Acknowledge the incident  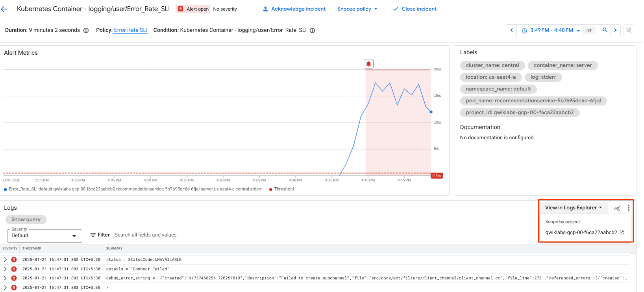click(x=294, y=9)
